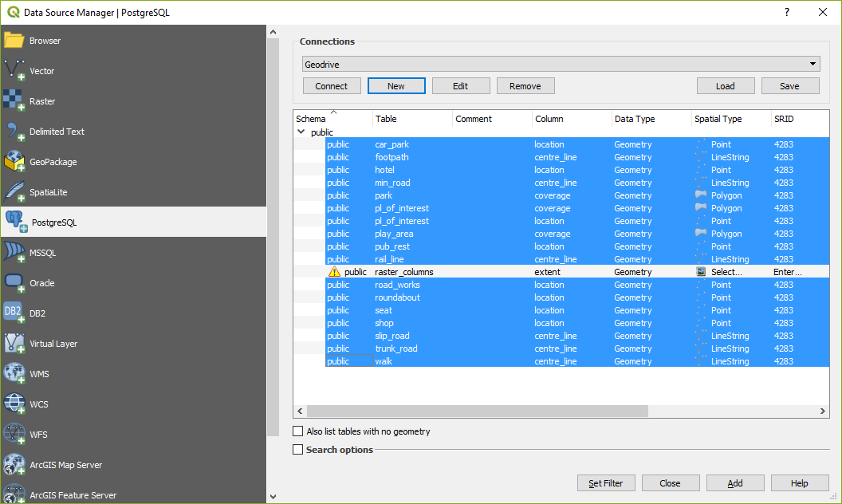
Task: Switch to the Browser tab
Action: click(133, 41)
